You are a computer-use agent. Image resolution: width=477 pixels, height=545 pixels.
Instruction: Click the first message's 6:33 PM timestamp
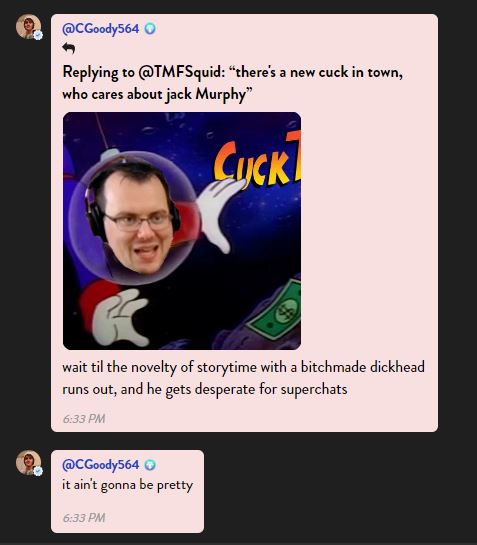(84, 418)
